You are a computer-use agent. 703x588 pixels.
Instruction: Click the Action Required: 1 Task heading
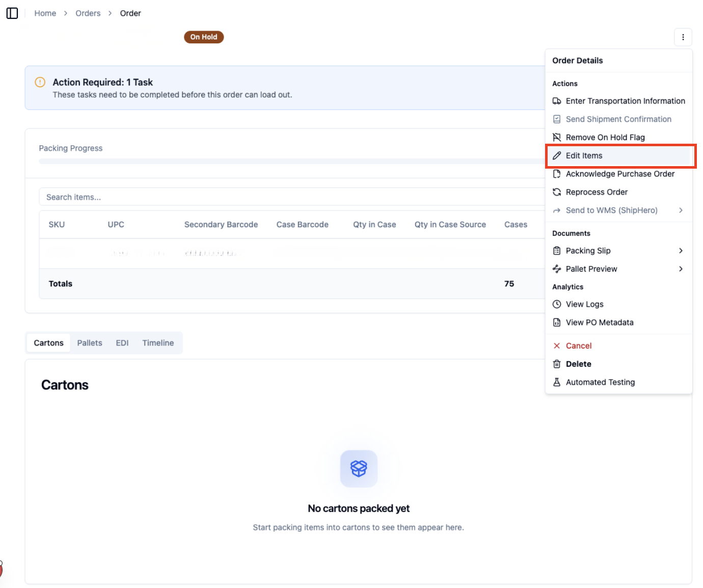103,82
